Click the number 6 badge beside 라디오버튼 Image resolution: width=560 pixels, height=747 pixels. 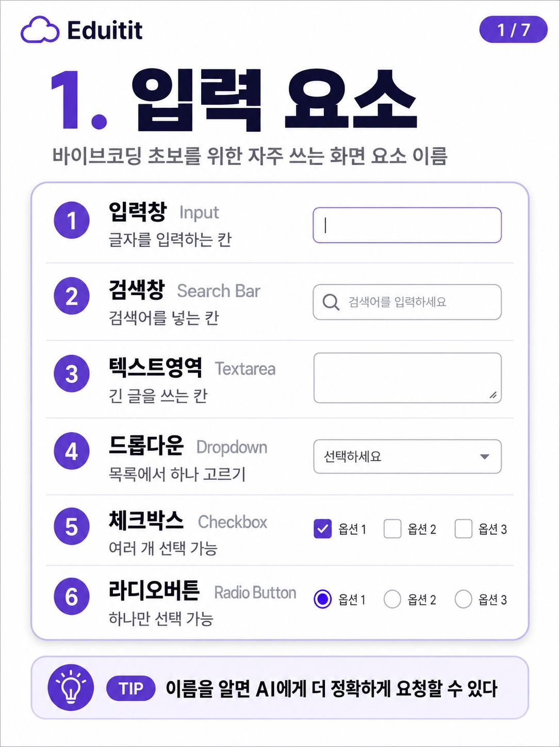72,596
